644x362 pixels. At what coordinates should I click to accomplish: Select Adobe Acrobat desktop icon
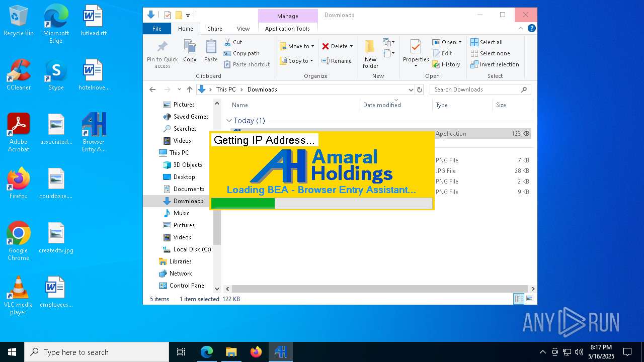[19, 133]
